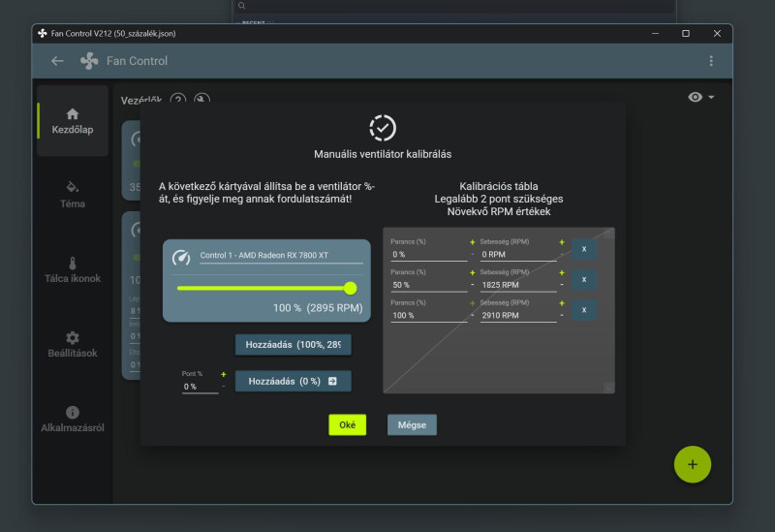Click Hozzáadás (100%, 289… button
775x532 pixels.
(x=294, y=345)
